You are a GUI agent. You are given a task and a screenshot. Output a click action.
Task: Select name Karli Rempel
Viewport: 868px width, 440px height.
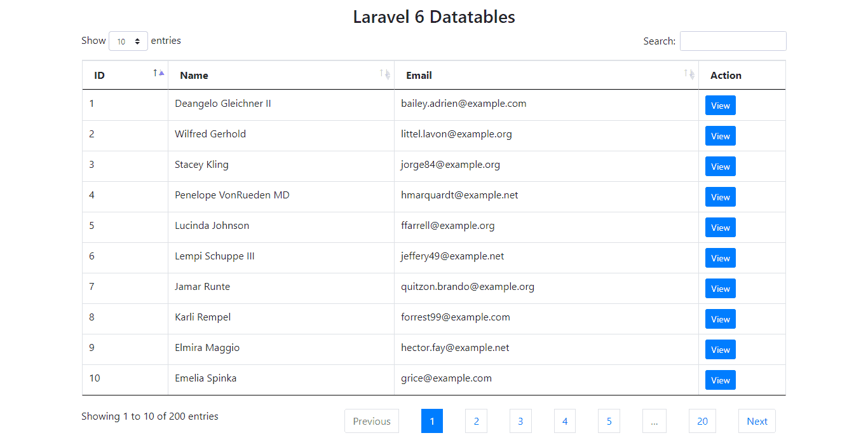point(203,317)
